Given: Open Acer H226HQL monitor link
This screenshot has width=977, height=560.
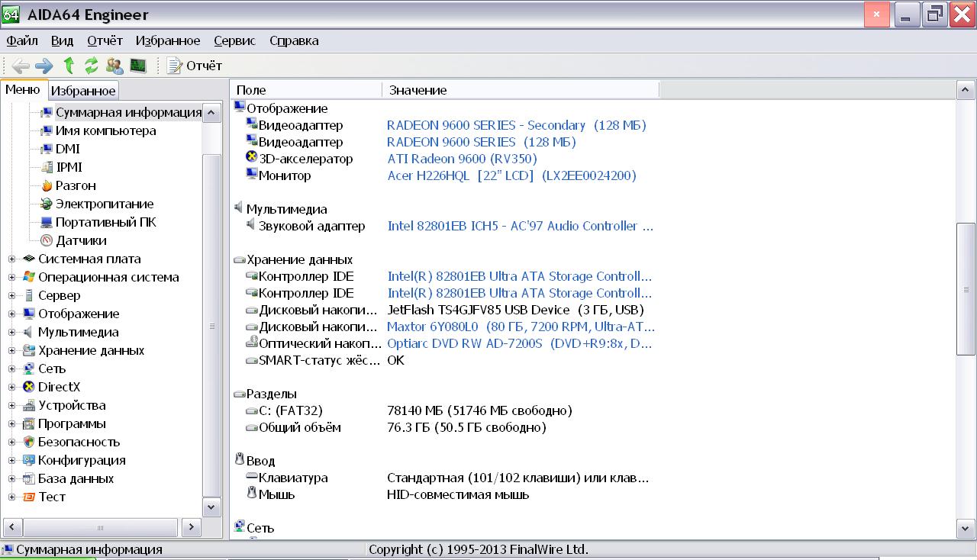Looking at the screenshot, I should (x=511, y=175).
